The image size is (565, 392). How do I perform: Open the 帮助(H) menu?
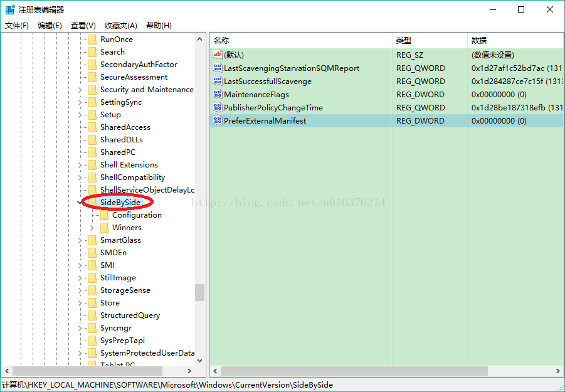(x=159, y=26)
